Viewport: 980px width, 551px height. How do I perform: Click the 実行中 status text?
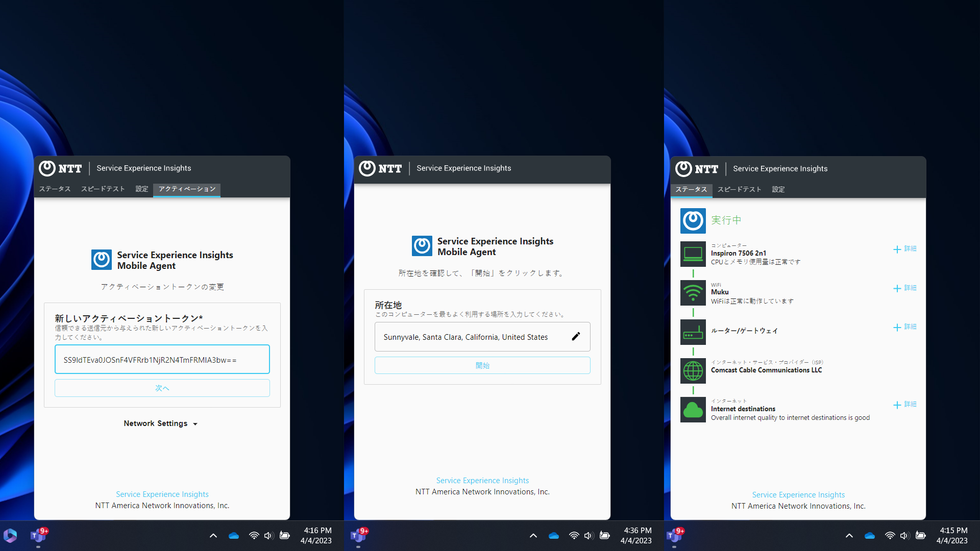726,220
